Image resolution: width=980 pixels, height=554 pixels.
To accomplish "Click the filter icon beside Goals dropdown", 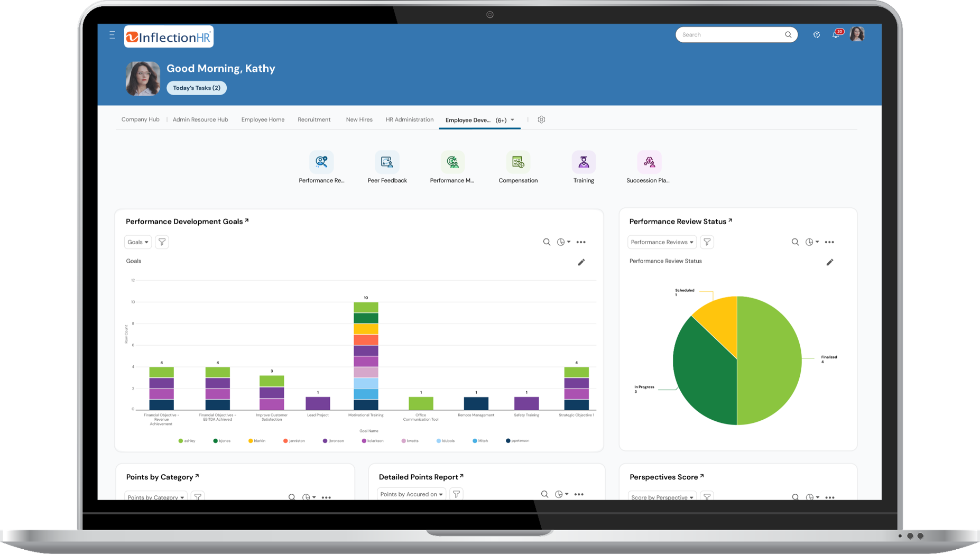I will [x=162, y=242].
